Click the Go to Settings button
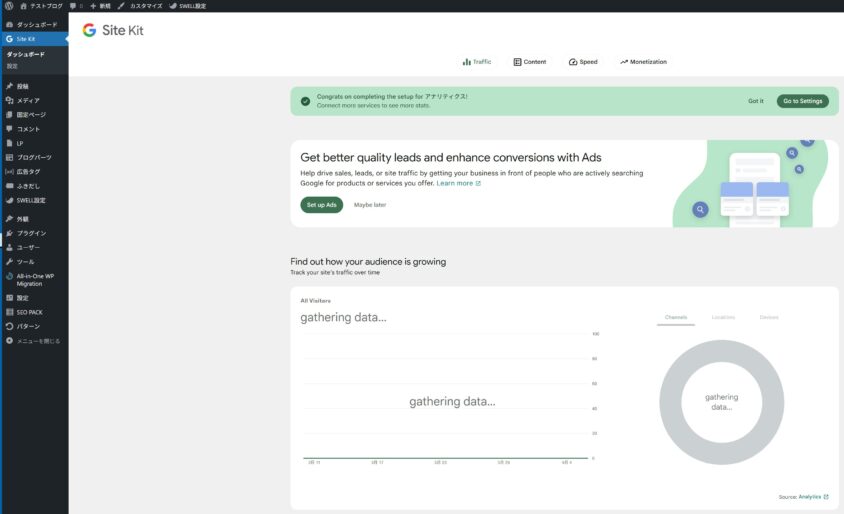The image size is (844, 514). coord(802,101)
